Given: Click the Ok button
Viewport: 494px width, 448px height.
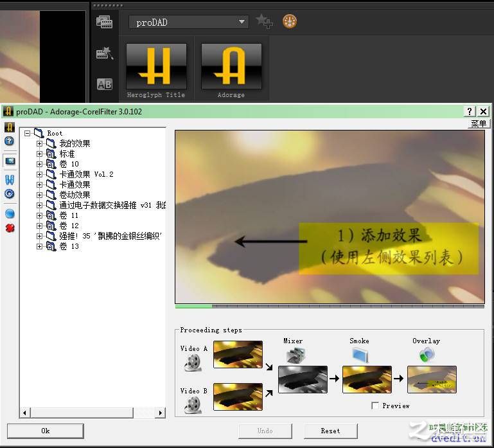Looking at the screenshot, I should click(x=46, y=431).
